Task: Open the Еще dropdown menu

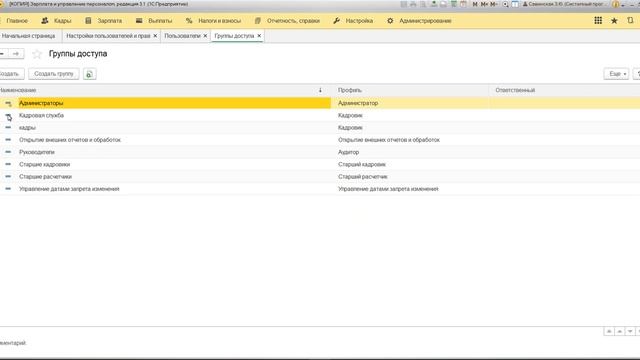Action: 616,74
